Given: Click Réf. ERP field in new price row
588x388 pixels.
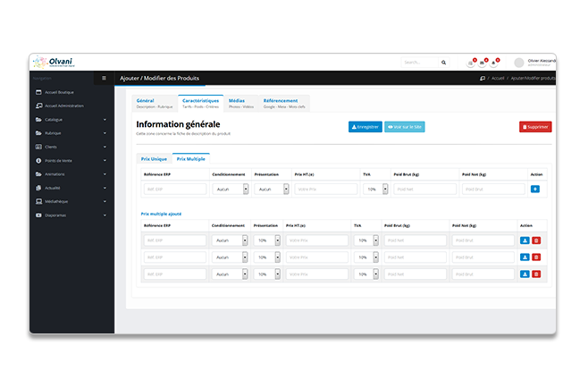Looking at the screenshot, I should (x=175, y=190).
